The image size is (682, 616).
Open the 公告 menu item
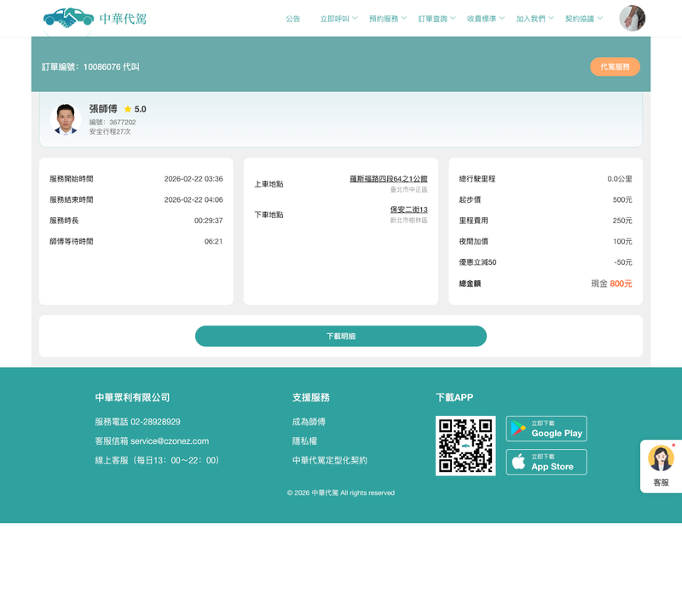293,19
